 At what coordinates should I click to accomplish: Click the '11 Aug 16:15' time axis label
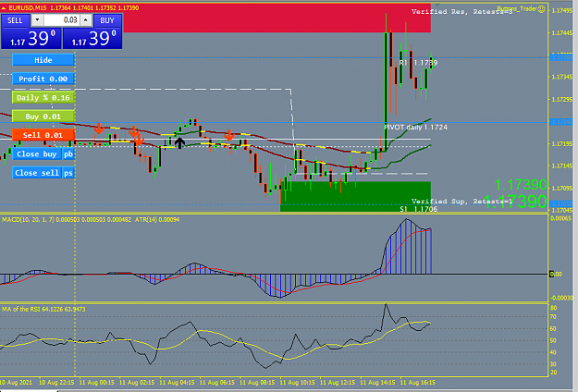[x=418, y=383]
